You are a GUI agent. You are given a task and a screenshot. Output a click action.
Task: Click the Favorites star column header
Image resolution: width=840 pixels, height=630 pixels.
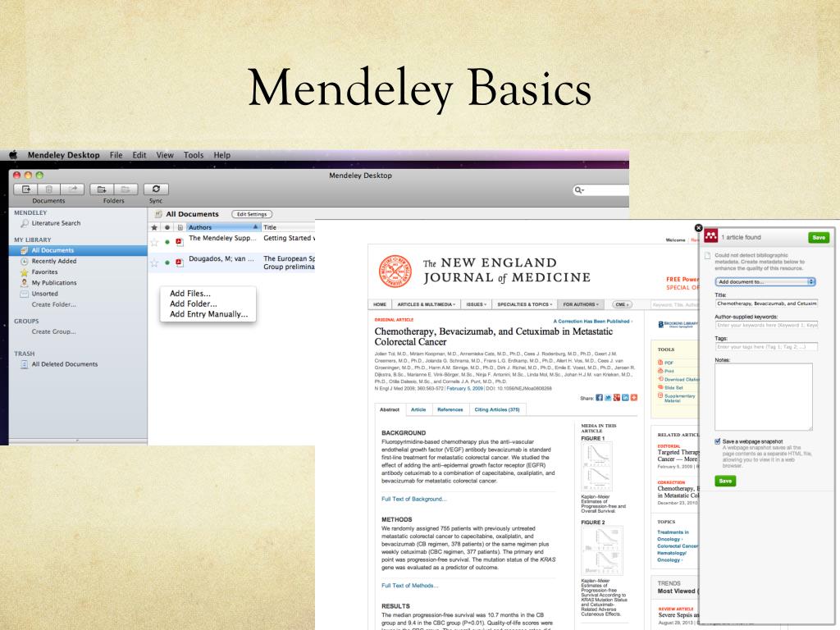click(154, 227)
